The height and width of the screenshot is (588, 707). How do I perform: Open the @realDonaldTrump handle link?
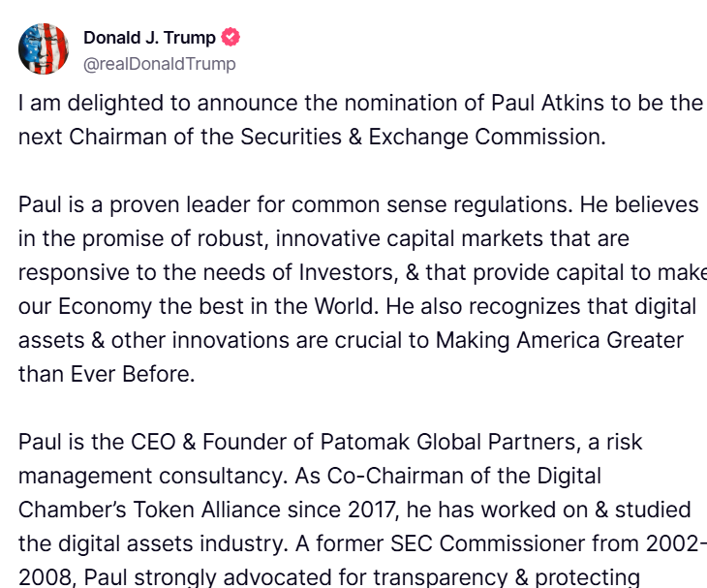(159, 64)
